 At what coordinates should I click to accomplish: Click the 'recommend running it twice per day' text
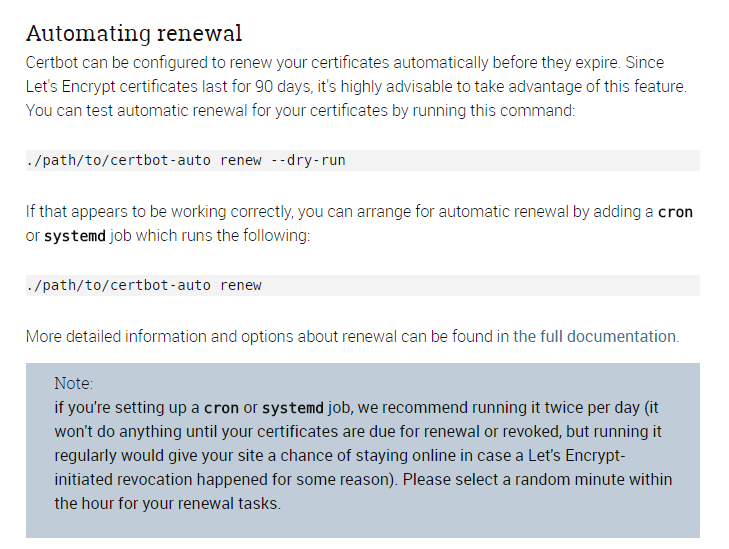click(x=511, y=408)
